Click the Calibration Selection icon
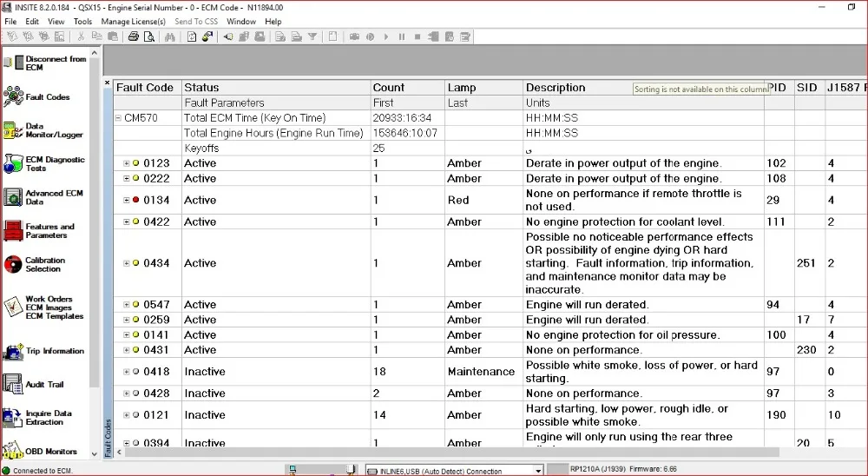This screenshot has width=868, height=476. (x=12, y=264)
